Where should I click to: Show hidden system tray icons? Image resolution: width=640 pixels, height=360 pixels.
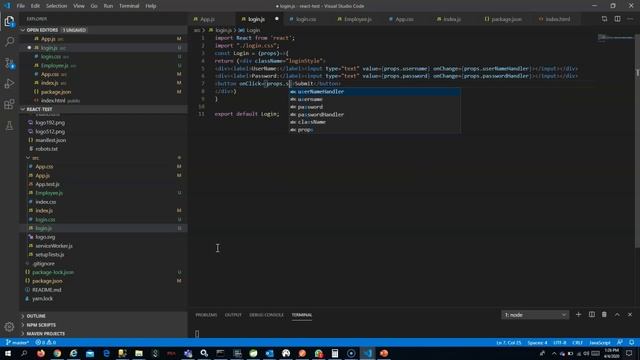[554, 353]
